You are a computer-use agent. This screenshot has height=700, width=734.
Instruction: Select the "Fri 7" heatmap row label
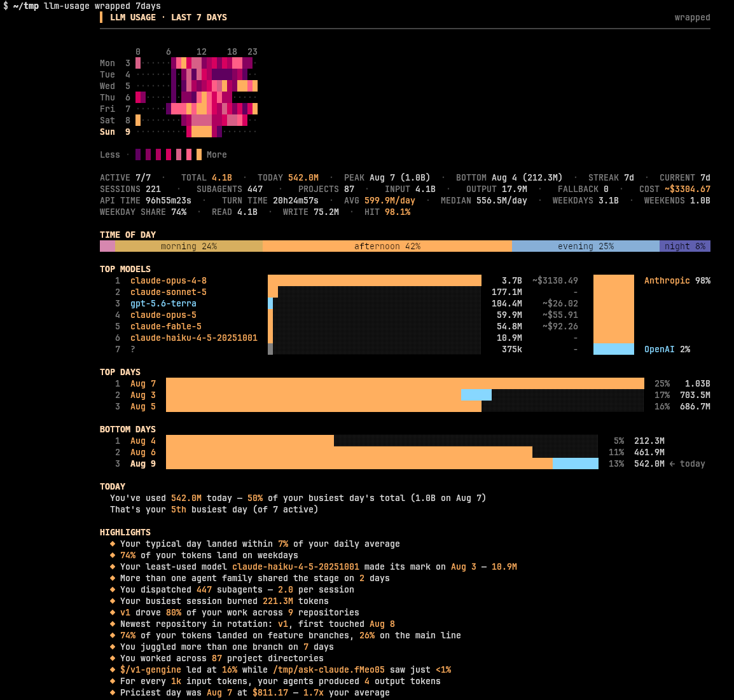tap(115, 109)
